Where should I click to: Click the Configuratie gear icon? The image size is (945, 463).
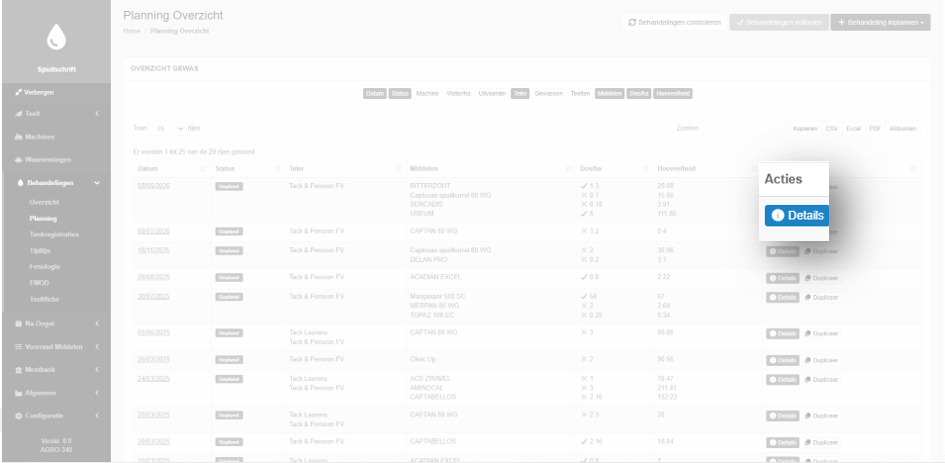coord(19,416)
